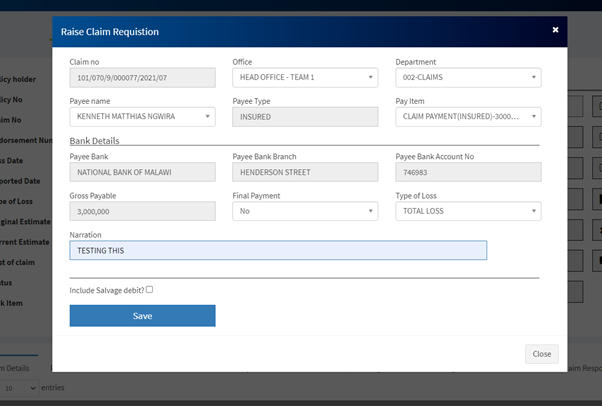The width and height of the screenshot is (602, 406).
Task: Click the blue Save button
Action: pos(142,316)
